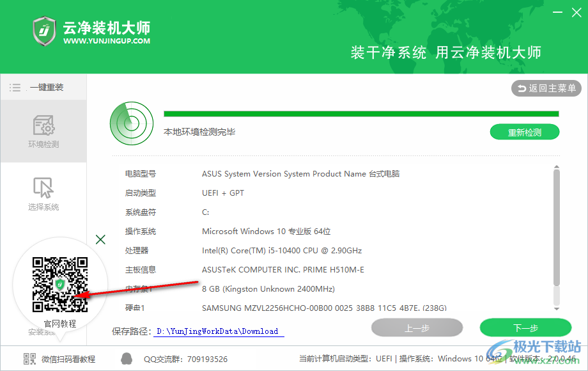Click the 主板信息 row label

[141, 269]
